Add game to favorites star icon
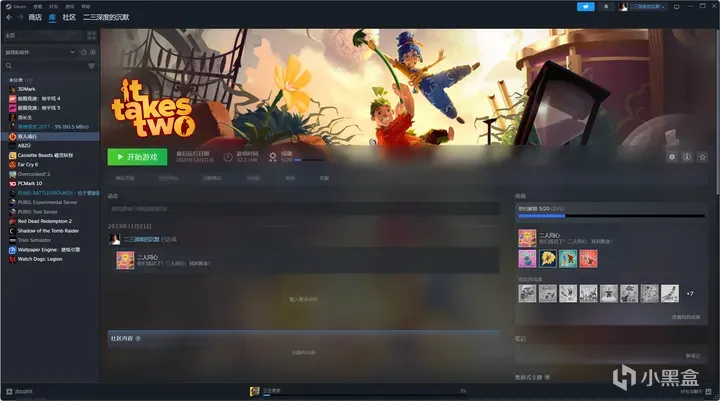 (x=702, y=157)
